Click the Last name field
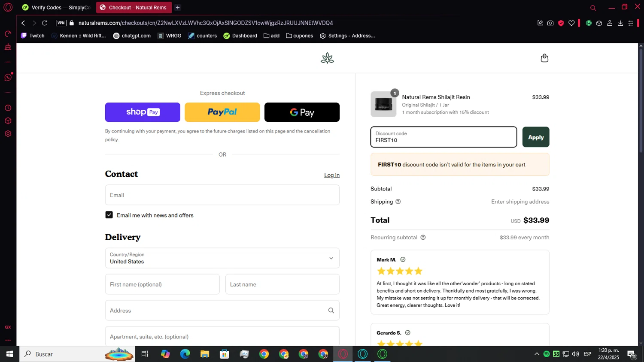The image size is (644, 362). [283, 284]
